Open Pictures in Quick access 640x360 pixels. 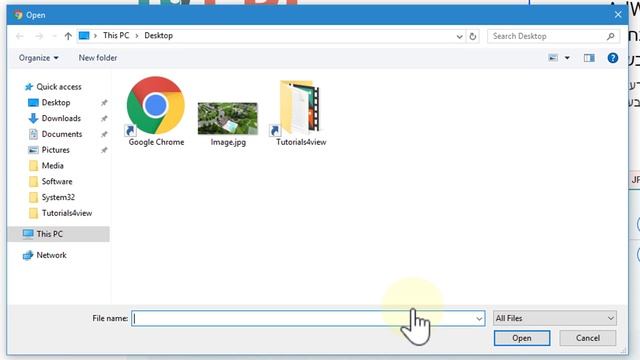pyautogui.click(x=56, y=150)
